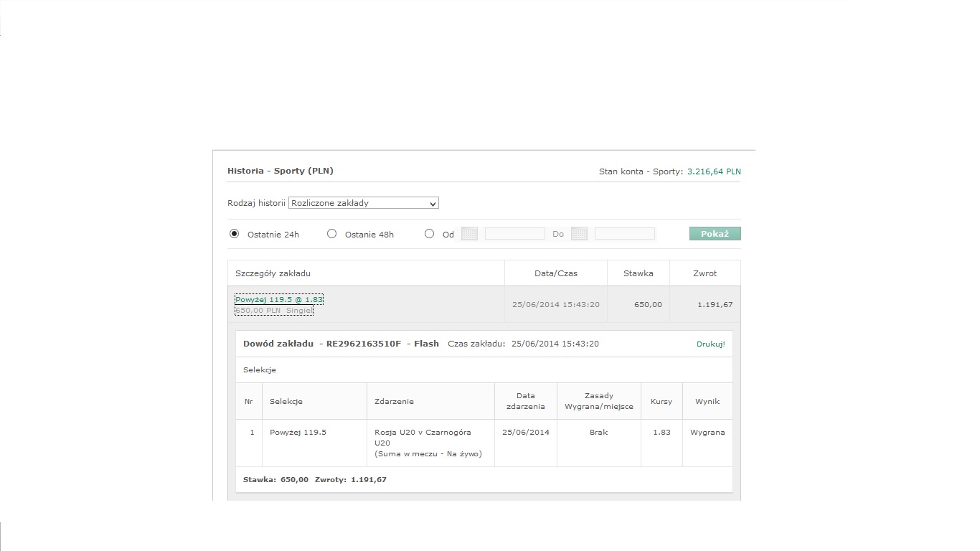Open the Powyżej 119.5 @ 1.83 bet link
980x551 pixels.
(279, 299)
